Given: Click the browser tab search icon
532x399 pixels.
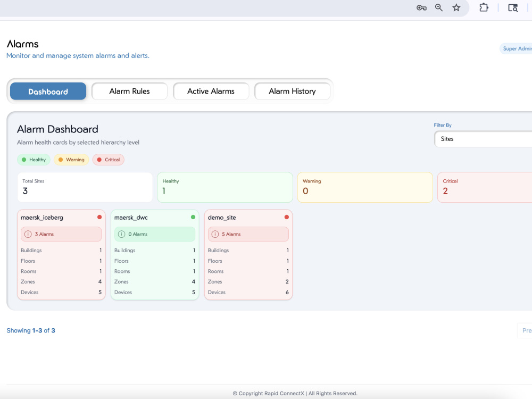Looking at the screenshot, I should click(513, 8).
